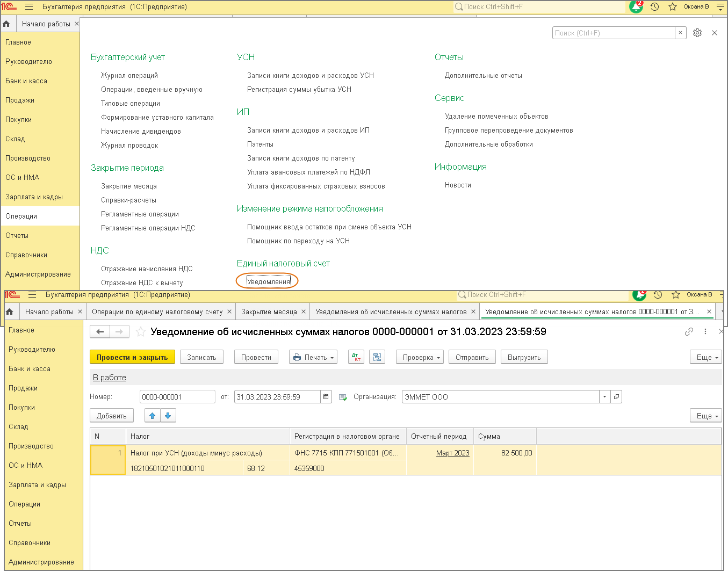Send the notification with the Отправить button
This screenshot has width=728, height=572.
coord(472,357)
